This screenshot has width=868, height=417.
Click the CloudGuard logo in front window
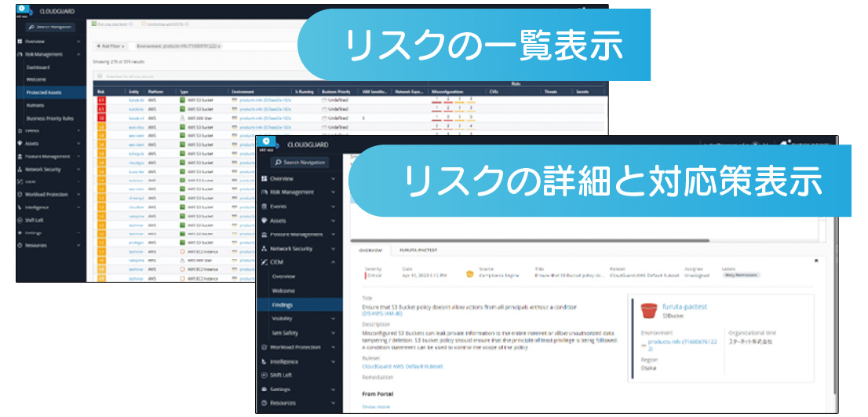click(x=267, y=144)
